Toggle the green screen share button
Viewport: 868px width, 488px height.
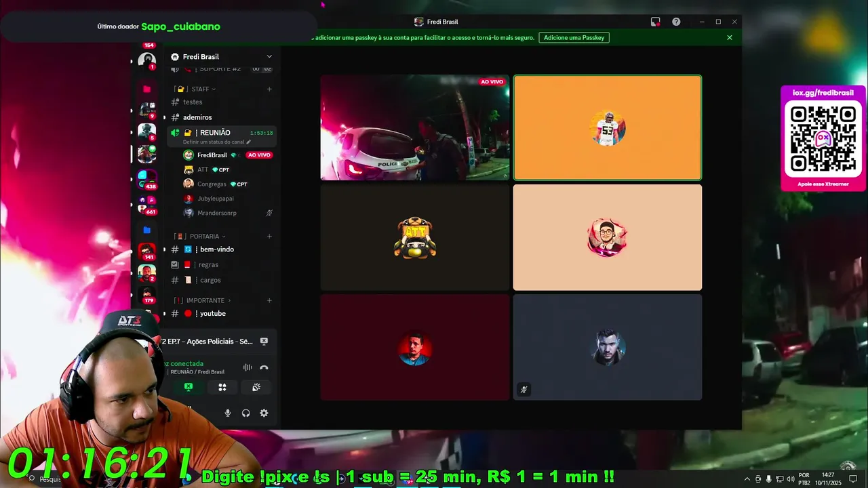[x=189, y=387]
